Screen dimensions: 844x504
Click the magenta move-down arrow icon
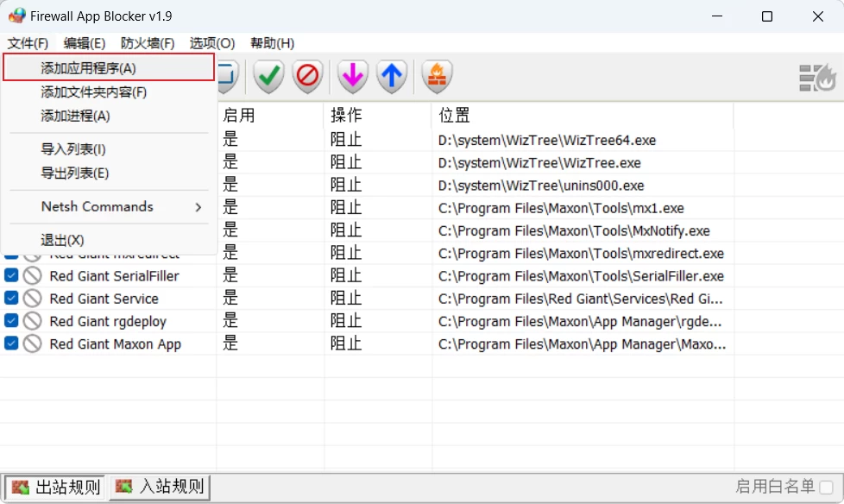click(353, 76)
